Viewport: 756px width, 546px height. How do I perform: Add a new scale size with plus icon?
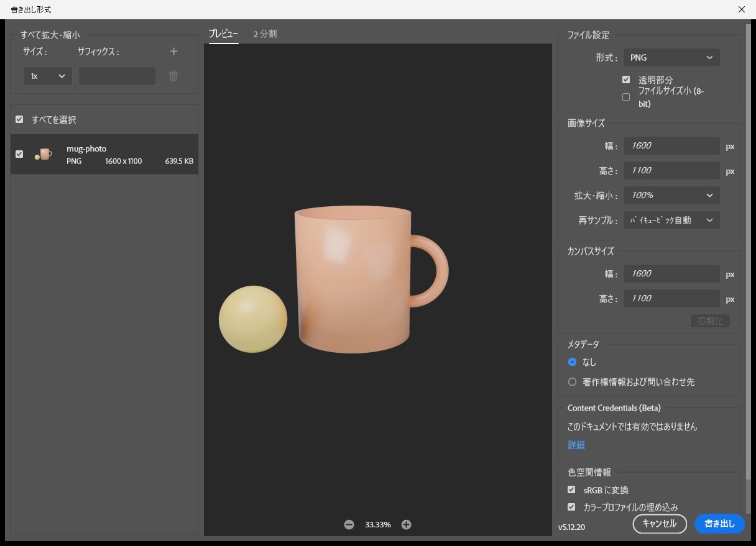[x=173, y=52]
